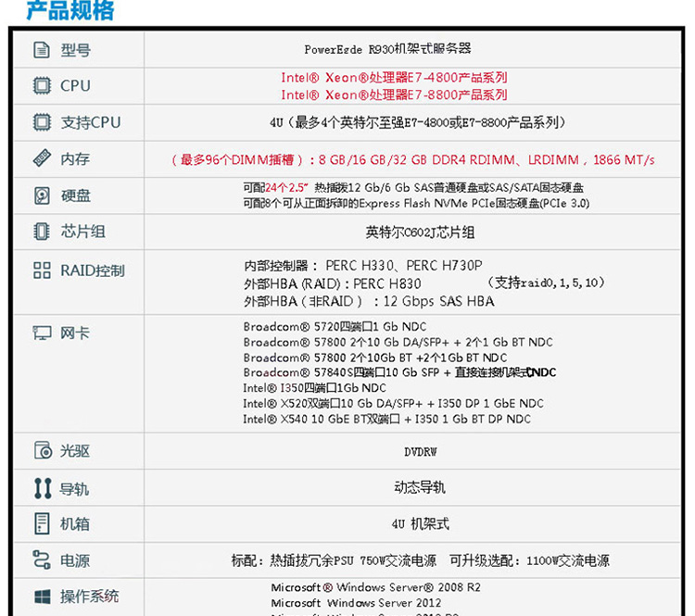This screenshot has height=616, width=695.
Task: Select the 支持CPU label text
Action: coord(91,122)
